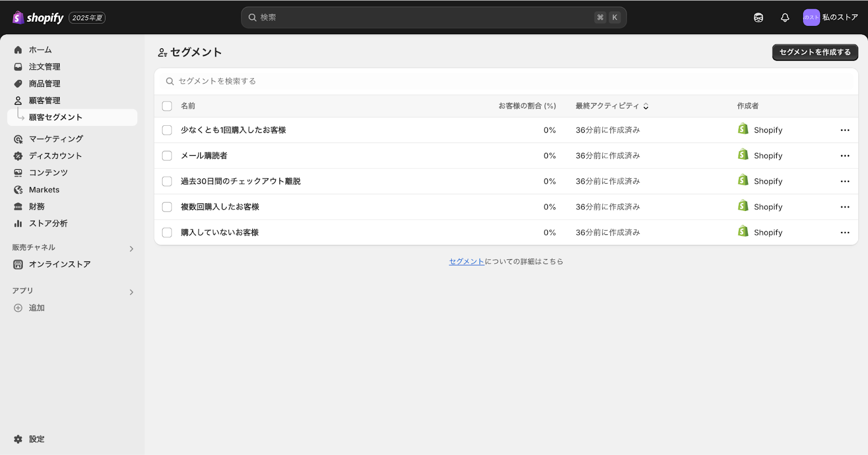The width and height of the screenshot is (868, 455).
Task: Focus the セグメントを検索する field
Action: [x=506, y=81]
